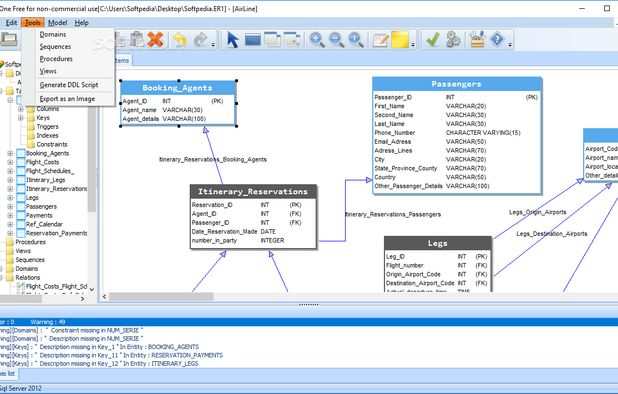Choose Procedures from the Tools menu
618x394 pixels.
pyautogui.click(x=68, y=59)
